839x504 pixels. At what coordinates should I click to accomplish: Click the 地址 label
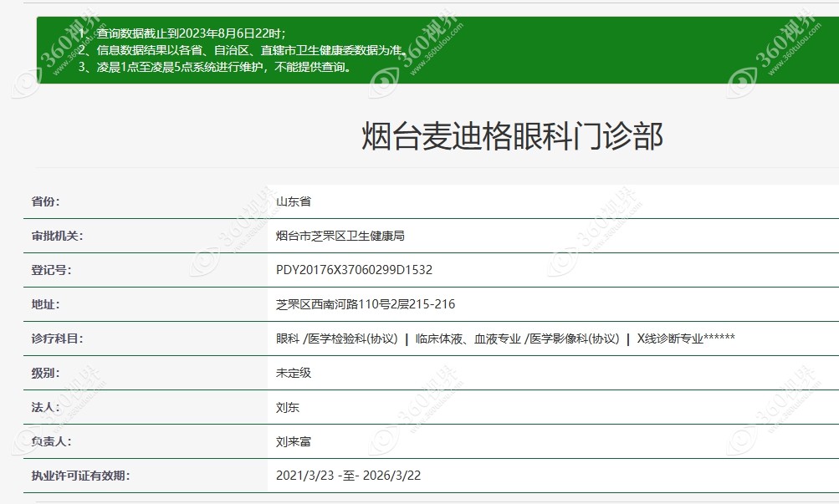point(45,304)
